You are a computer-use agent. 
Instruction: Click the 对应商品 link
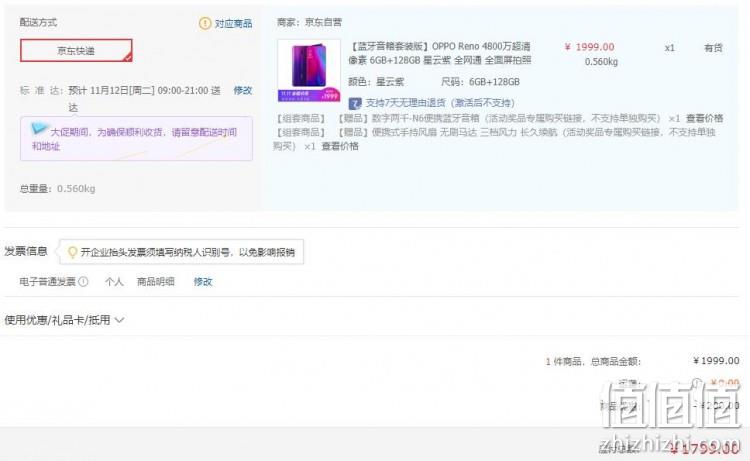coord(233,23)
